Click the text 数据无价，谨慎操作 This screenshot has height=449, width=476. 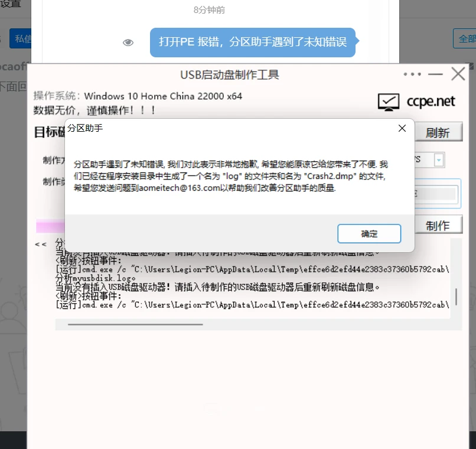(x=94, y=110)
